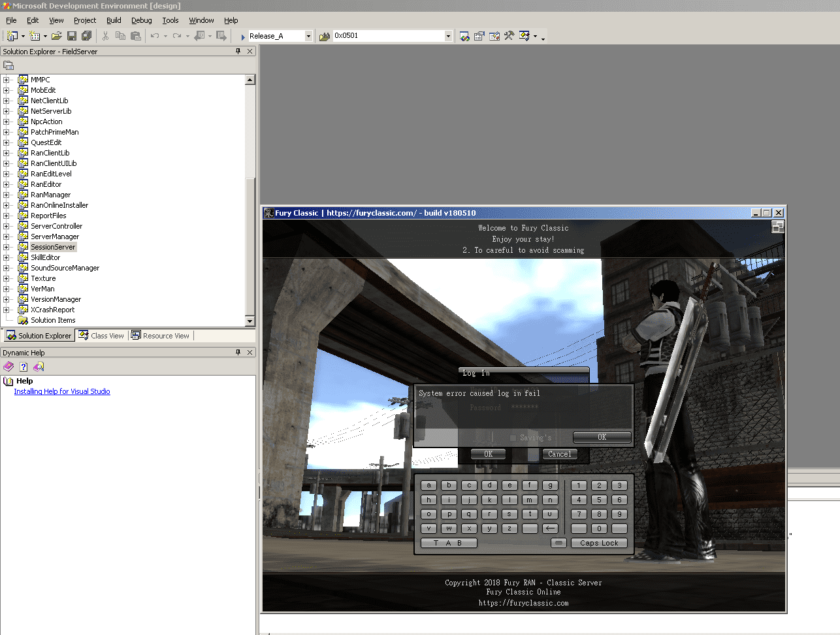Viewport: 840px width, 635px height.
Task: Expand the ServerManager project node
Action: coord(7,236)
